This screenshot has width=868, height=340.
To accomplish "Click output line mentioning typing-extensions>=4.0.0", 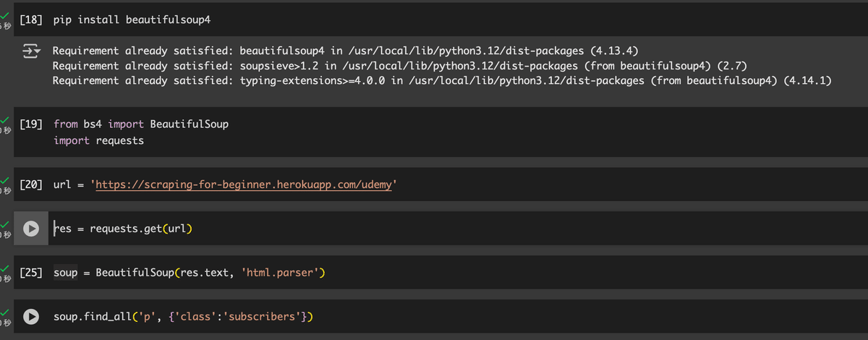I will (442, 80).
